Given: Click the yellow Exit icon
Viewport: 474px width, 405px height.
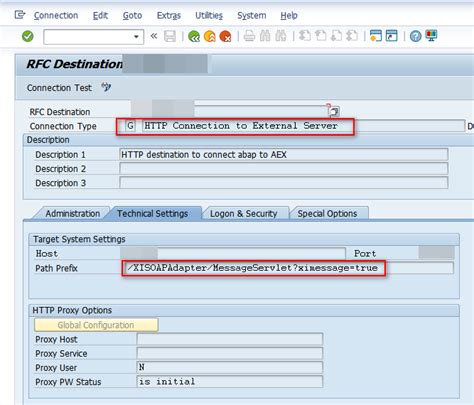Looking at the screenshot, I should click(x=210, y=36).
